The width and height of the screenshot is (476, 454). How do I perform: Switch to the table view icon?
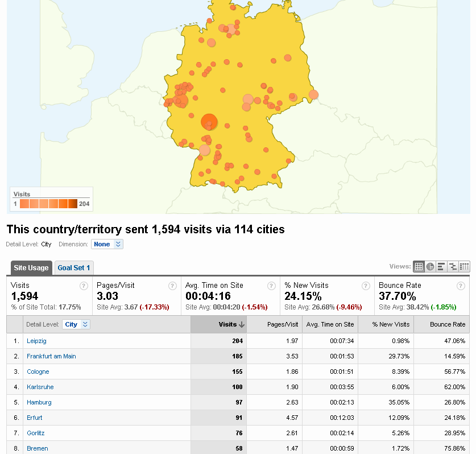pos(419,266)
